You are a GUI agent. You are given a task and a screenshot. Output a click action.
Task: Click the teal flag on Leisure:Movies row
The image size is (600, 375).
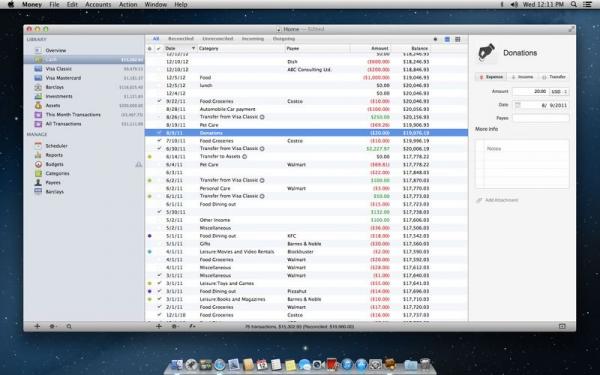(x=150, y=251)
